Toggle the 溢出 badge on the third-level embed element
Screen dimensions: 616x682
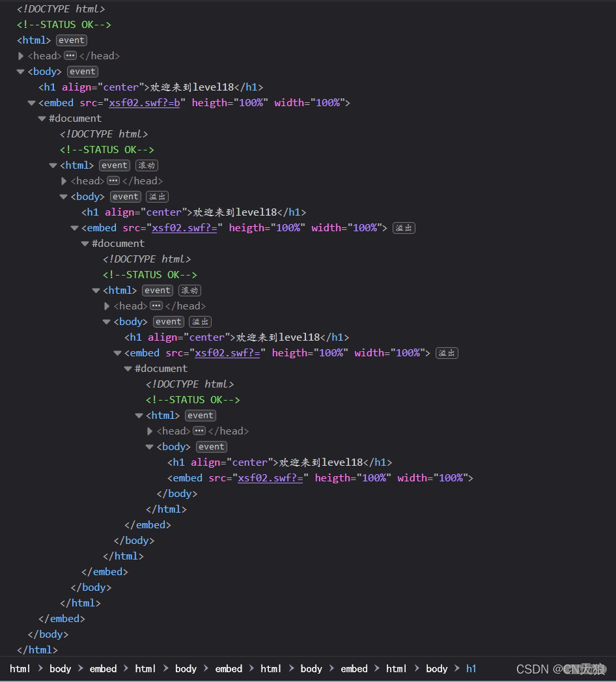click(447, 353)
